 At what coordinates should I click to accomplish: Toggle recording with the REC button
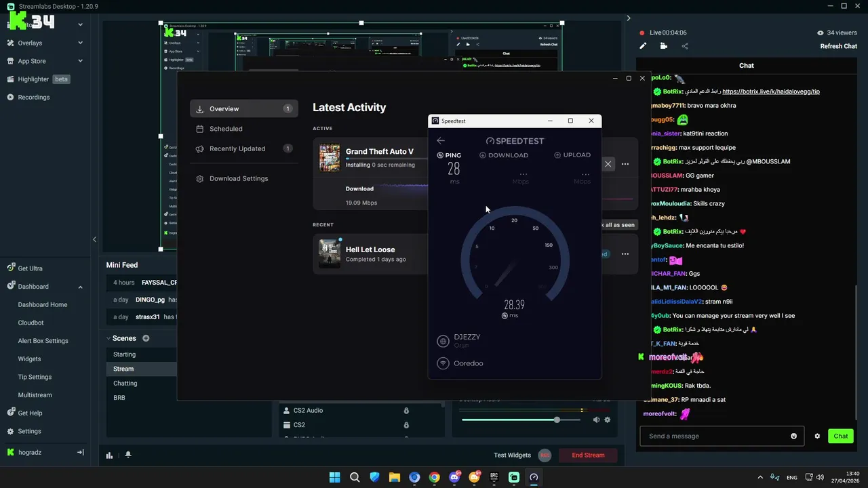[x=545, y=455]
